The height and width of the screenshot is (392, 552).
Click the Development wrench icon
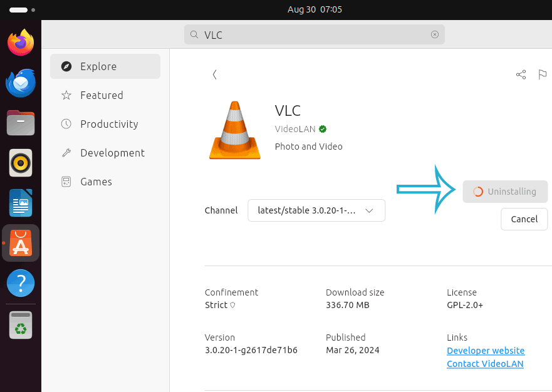point(66,153)
